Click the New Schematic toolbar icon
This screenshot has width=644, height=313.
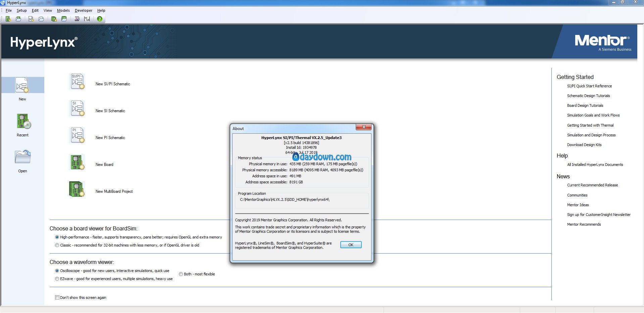[x=31, y=19]
